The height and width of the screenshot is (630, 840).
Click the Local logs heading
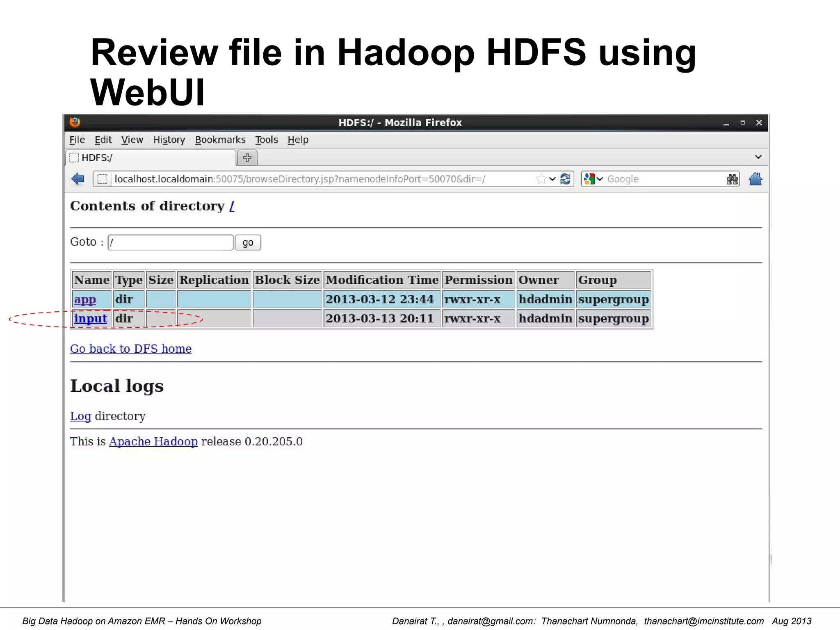[117, 386]
